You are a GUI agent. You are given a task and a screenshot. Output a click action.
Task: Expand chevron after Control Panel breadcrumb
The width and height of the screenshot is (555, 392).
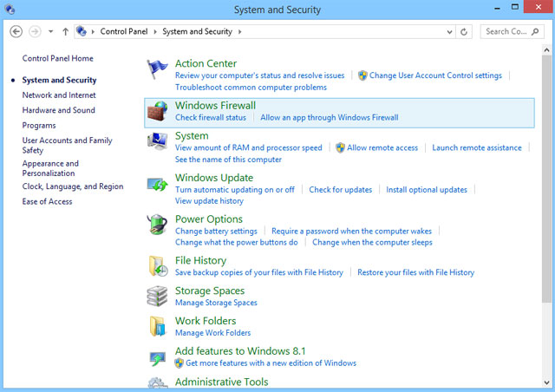click(x=155, y=31)
